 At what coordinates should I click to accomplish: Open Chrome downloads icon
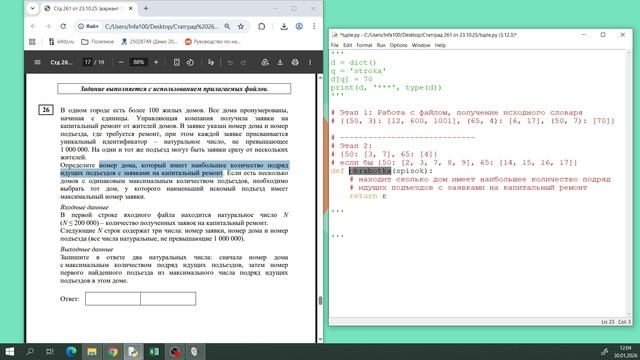284,27
